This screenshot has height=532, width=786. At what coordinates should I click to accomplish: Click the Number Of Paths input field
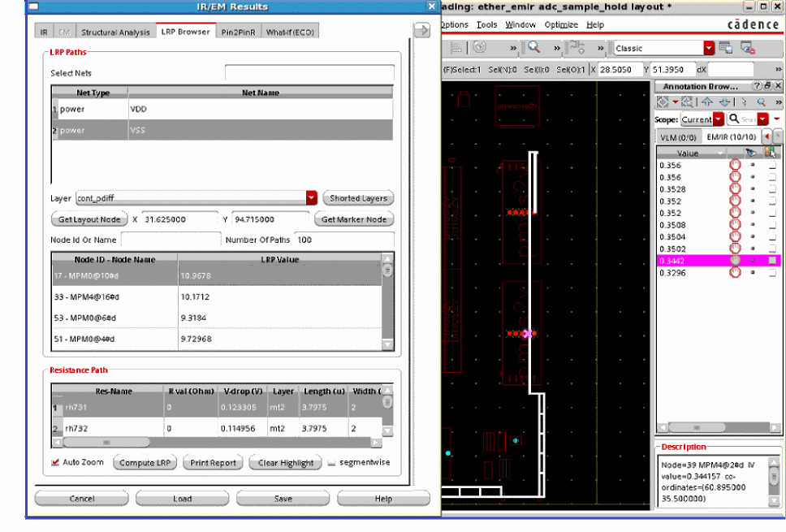coord(343,240)
